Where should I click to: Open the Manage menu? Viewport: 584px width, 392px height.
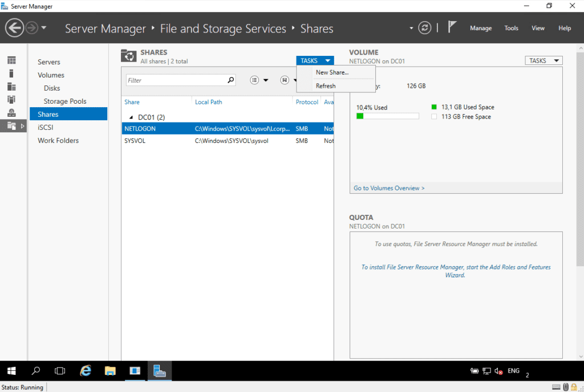click(480, 28)
